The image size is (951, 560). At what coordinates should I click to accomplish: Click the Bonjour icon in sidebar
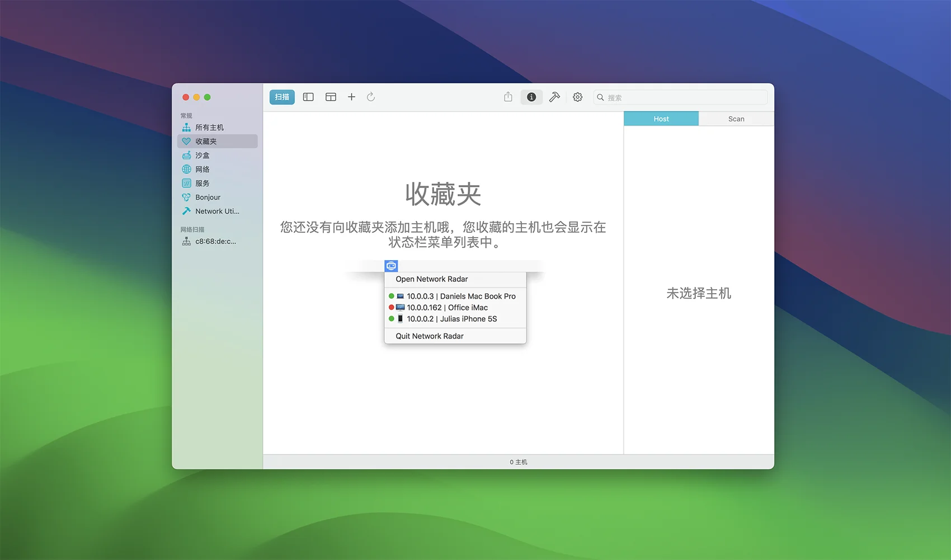pos(186,197)
